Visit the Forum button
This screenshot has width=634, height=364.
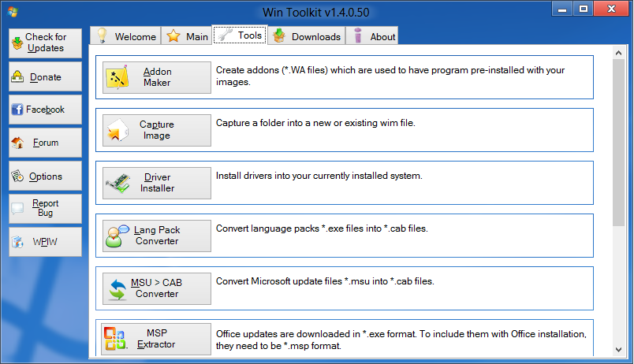45,143
